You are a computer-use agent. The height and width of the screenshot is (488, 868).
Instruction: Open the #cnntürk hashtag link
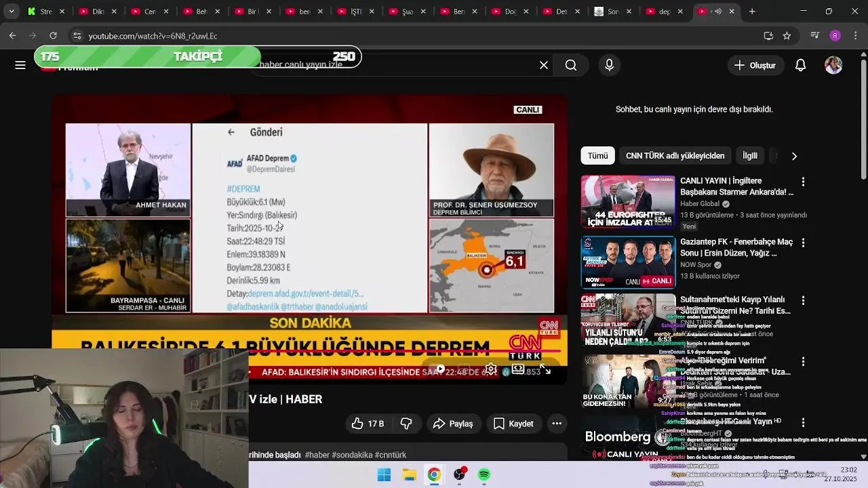pos(391,455)
